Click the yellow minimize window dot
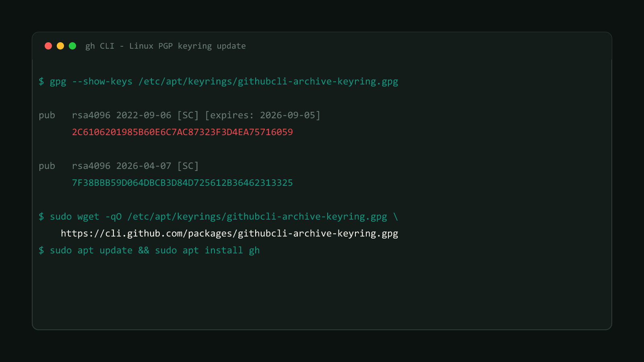 point(60,46)
